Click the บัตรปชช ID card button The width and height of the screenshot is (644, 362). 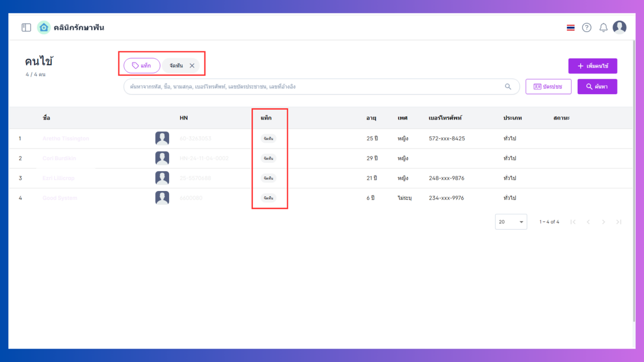[x=548, y=86]
